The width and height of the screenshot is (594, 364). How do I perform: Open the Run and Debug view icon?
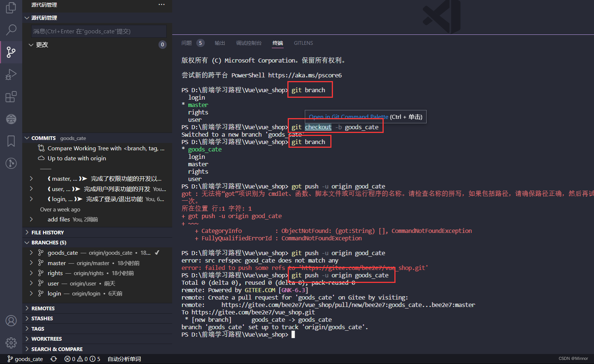click(11, 74)
